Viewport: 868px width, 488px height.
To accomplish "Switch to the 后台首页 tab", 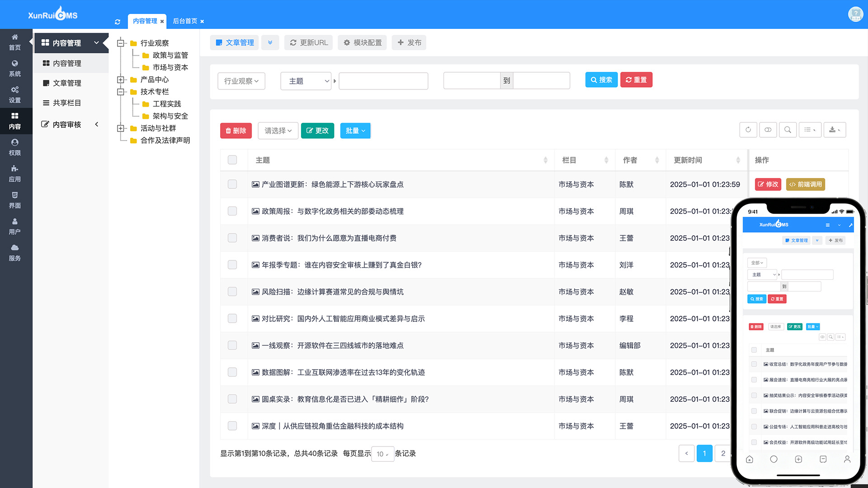I will point(185,21).
